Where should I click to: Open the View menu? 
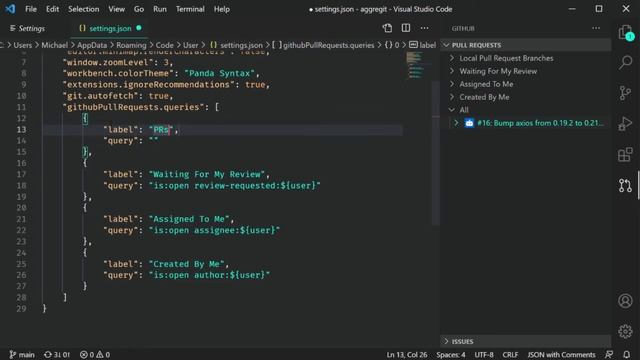coord(116,9)
